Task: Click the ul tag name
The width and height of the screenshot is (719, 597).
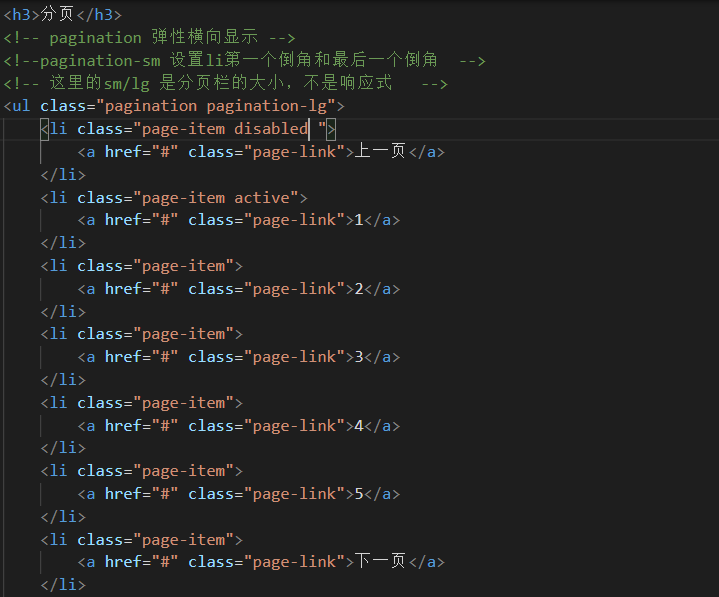Action: click(21, 106)
